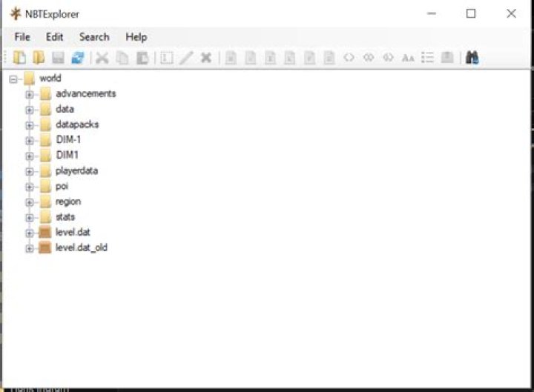Click the Delete tag X icon
Screen dimensions: 534x392
click(x=206, y=58)
